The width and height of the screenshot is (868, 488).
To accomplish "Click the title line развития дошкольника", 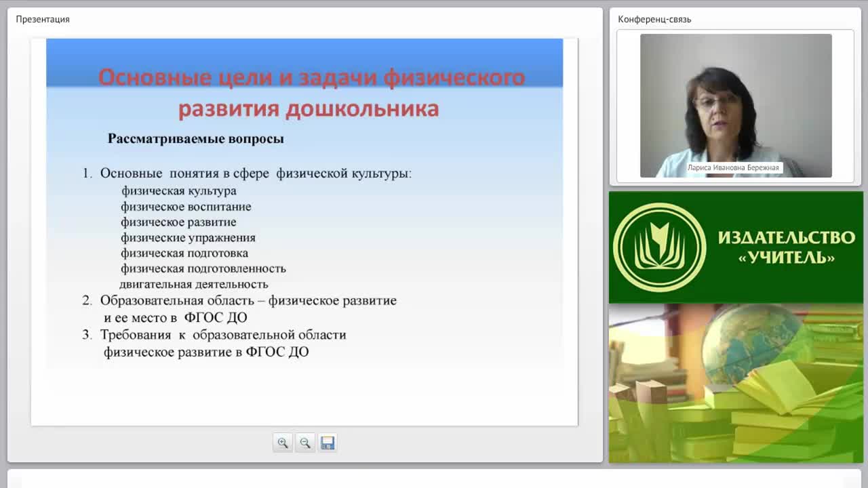I will pos(309,108).
